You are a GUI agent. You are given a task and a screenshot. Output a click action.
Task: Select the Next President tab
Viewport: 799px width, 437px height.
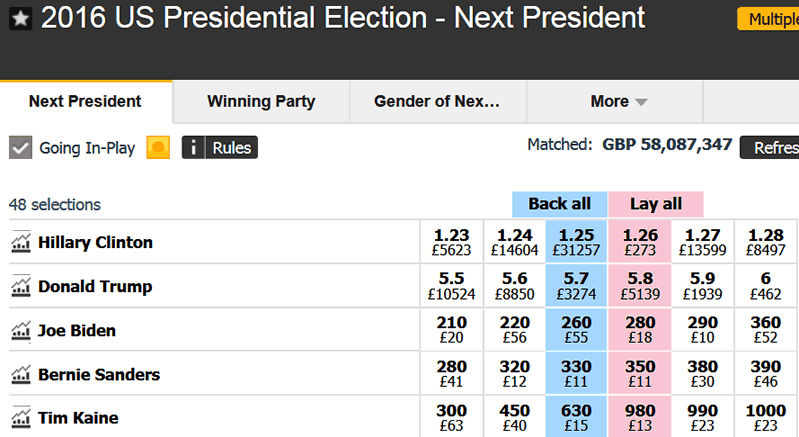[x=85, y=101]
